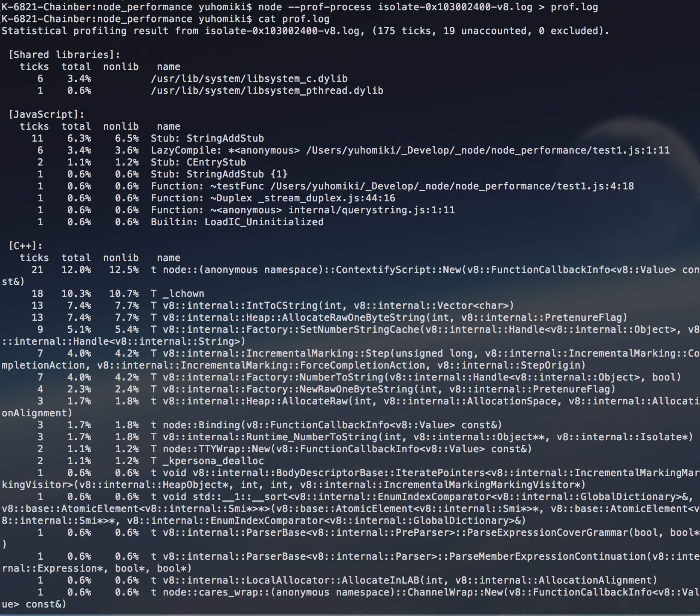
Task: Click '/usr/lib/system/libsystem_pthread.dylib' path
Action: pos(267,91)
